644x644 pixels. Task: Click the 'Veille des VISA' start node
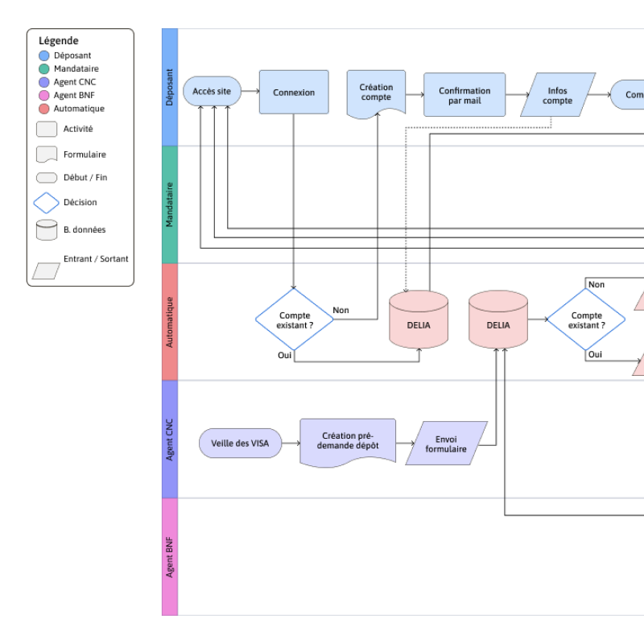[240, 444]
